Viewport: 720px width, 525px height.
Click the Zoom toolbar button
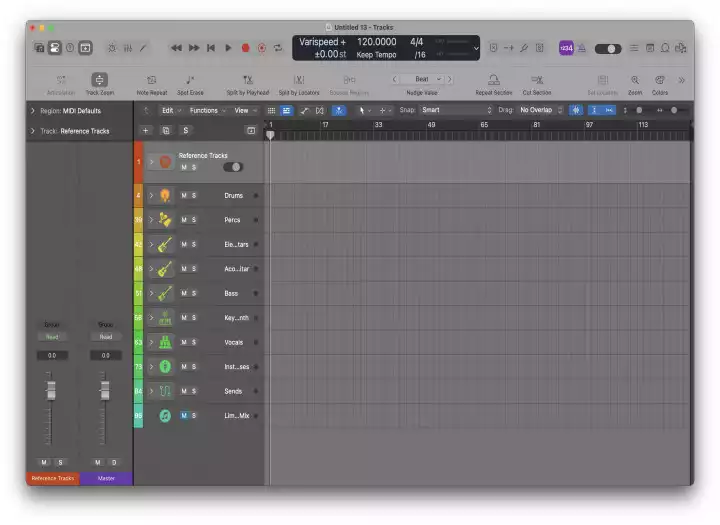[635, 85]
